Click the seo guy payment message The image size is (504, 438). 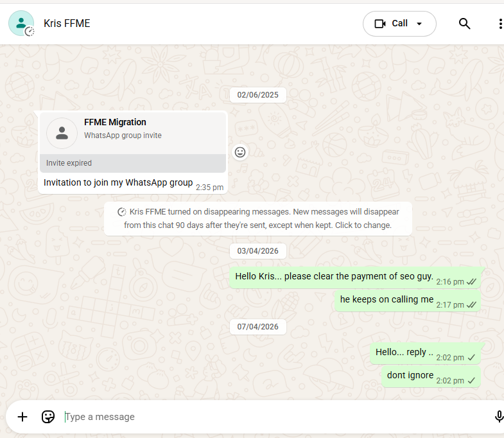pyautogui.click(x=334, y=277)
